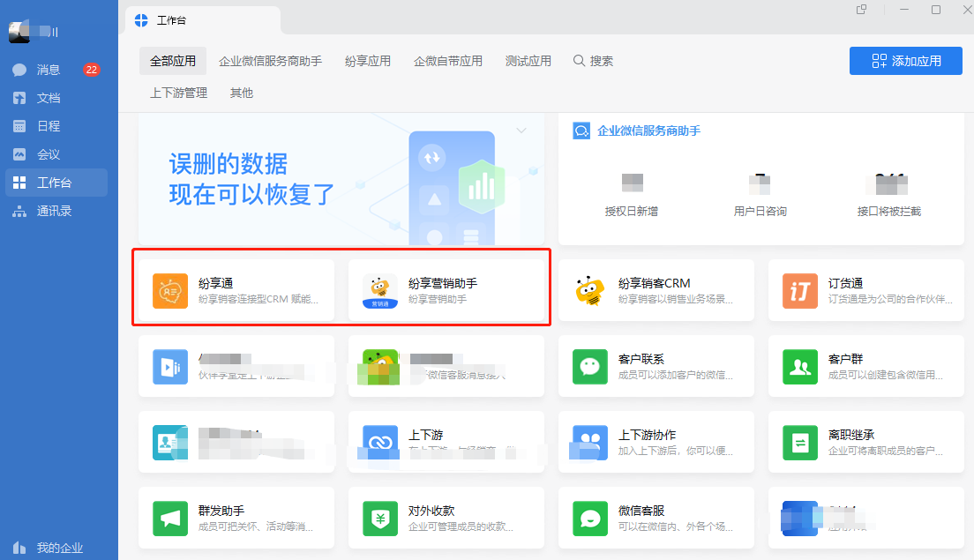Screen dimensions: 974x560
Task: Open the 消息 messages icon in sidebar
Action: point(19,70)
